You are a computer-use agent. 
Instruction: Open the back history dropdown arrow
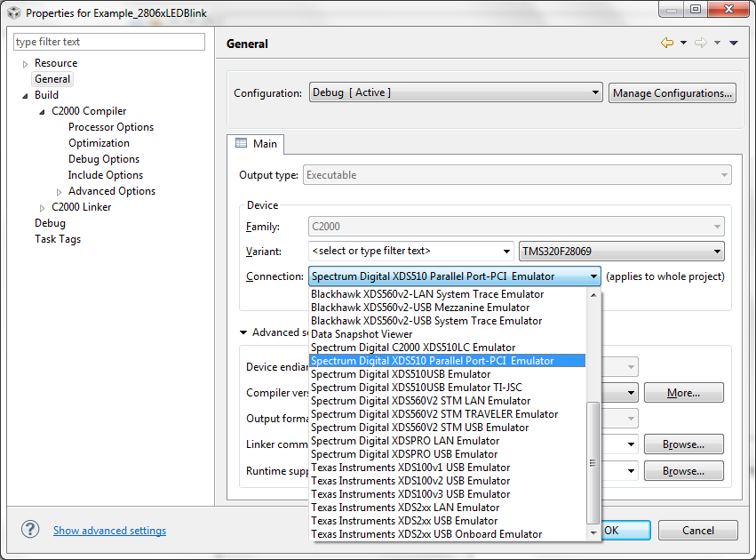click(683, 43)
